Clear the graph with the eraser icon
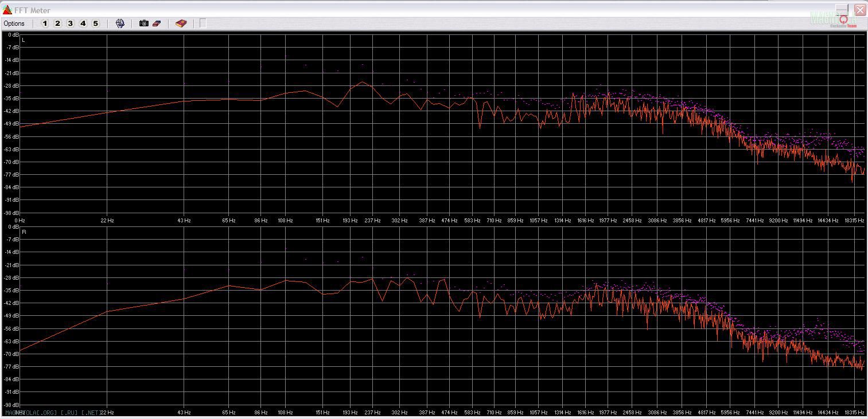Screen dimensions: 868x419 pyautogui.click(x=157, y=24)
